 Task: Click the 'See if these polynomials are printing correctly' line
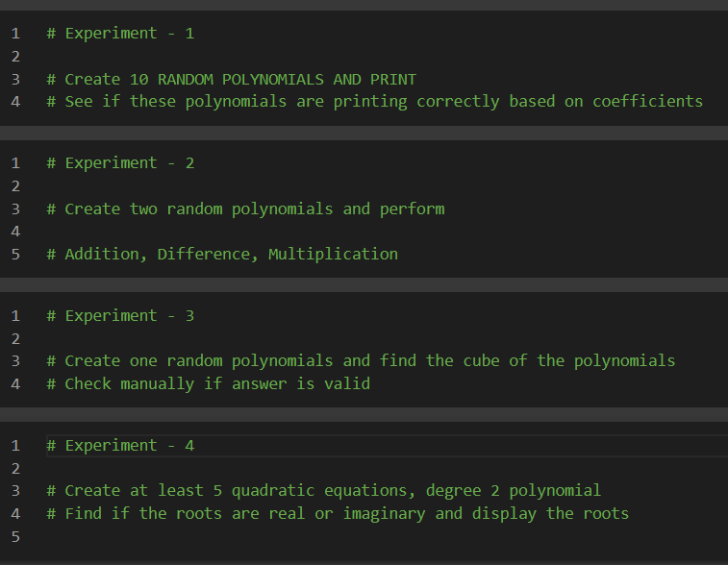(x=375, y=102)
